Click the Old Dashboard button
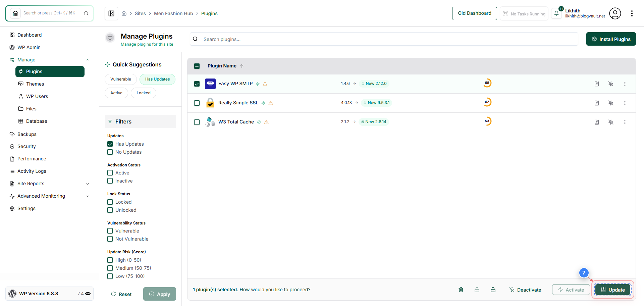Screen dimensions: 644x306 (474, 13)
